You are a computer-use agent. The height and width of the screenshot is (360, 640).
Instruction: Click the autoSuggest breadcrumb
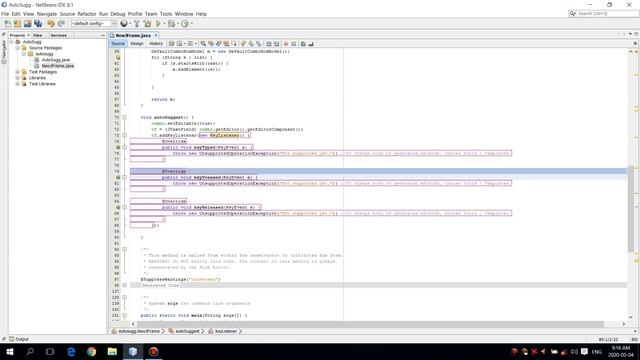point(187,331)
